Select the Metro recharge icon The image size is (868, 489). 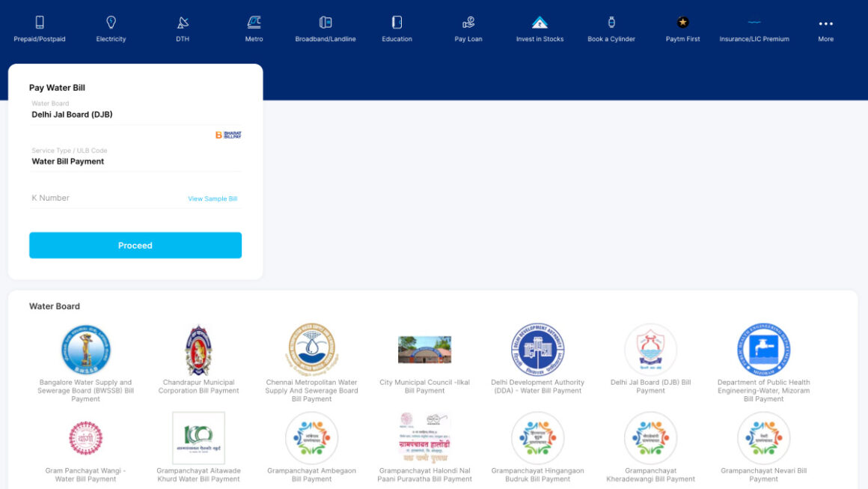254,22
